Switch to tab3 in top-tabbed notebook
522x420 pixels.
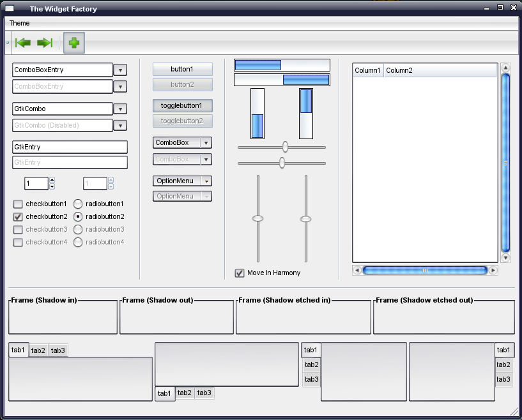tap(58, 350)
